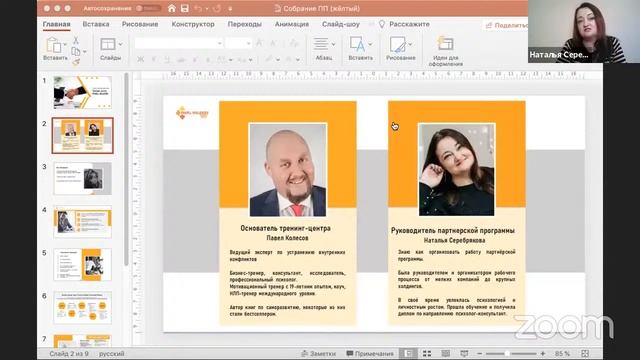Click the Вставить shapes and text icon
The width and height of the screenshot is (640, 360).
point(357,44)
